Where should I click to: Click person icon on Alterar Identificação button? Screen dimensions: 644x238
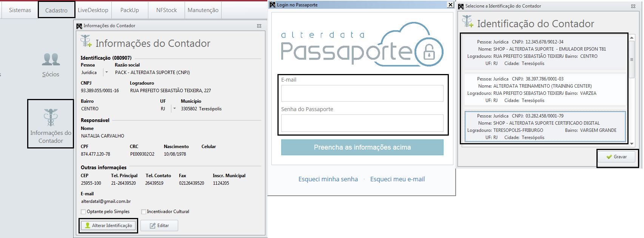(x=88, y=226)
